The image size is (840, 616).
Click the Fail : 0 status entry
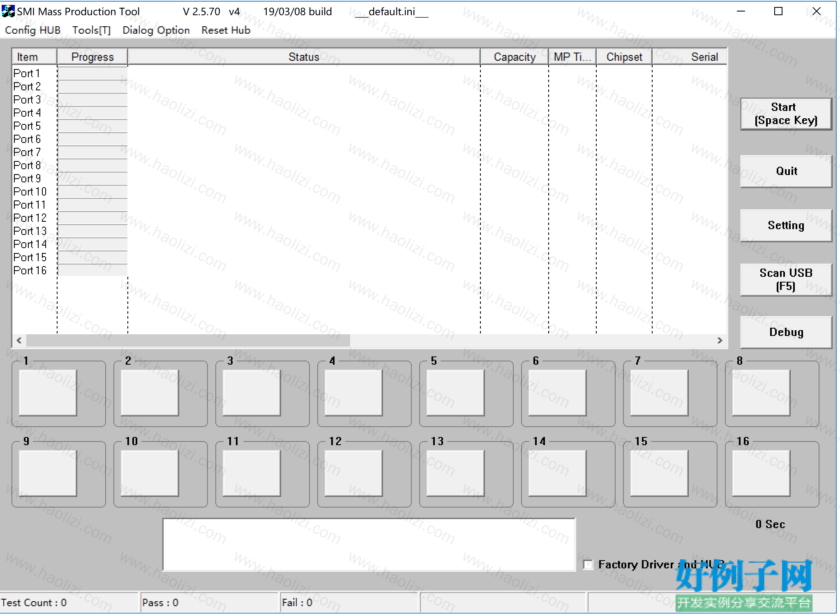click(x=349, y=602)
